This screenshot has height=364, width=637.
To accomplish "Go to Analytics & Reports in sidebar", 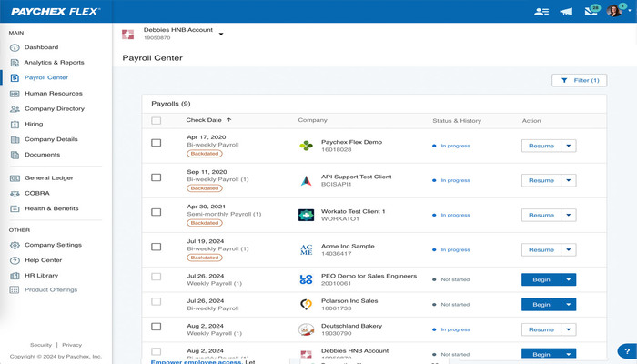I will [x=54, y=62].
